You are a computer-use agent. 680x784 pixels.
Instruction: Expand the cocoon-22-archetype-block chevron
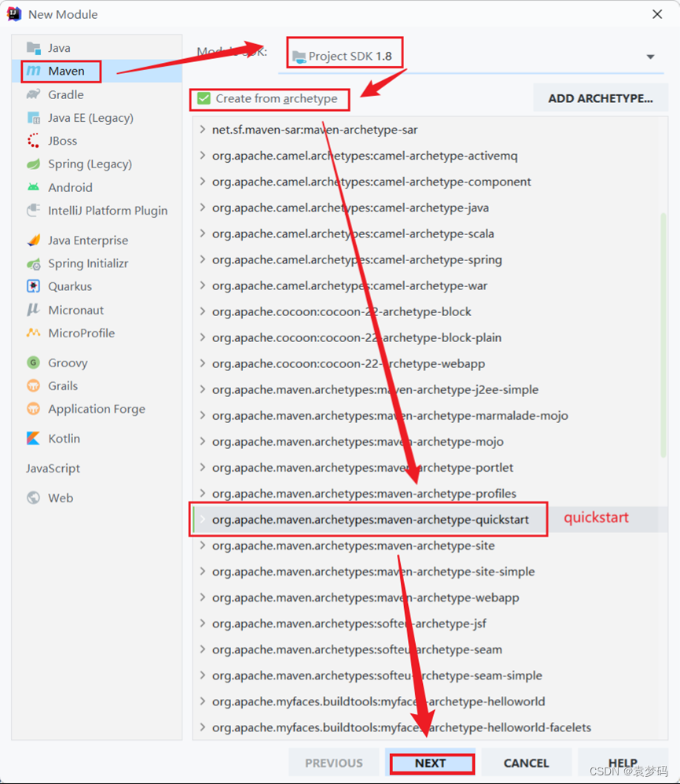click(203, 311)
